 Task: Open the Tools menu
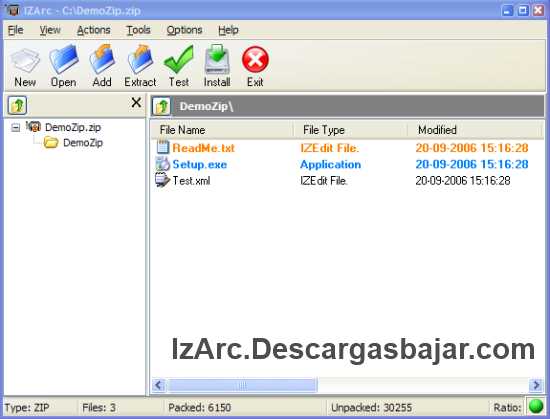[x=139, y=30]
